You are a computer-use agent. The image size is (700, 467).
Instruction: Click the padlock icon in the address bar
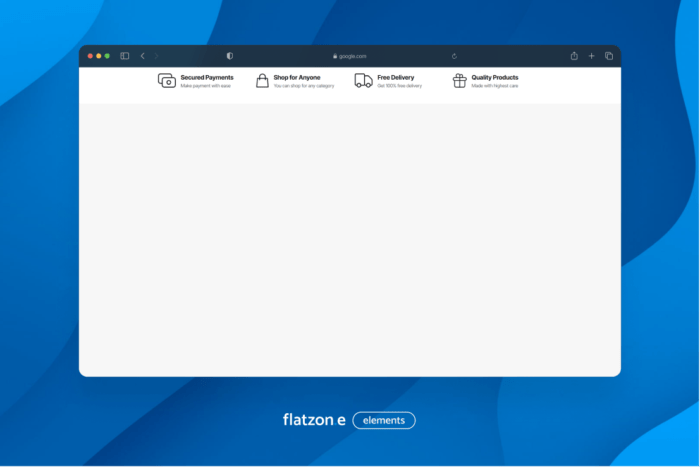335,56
